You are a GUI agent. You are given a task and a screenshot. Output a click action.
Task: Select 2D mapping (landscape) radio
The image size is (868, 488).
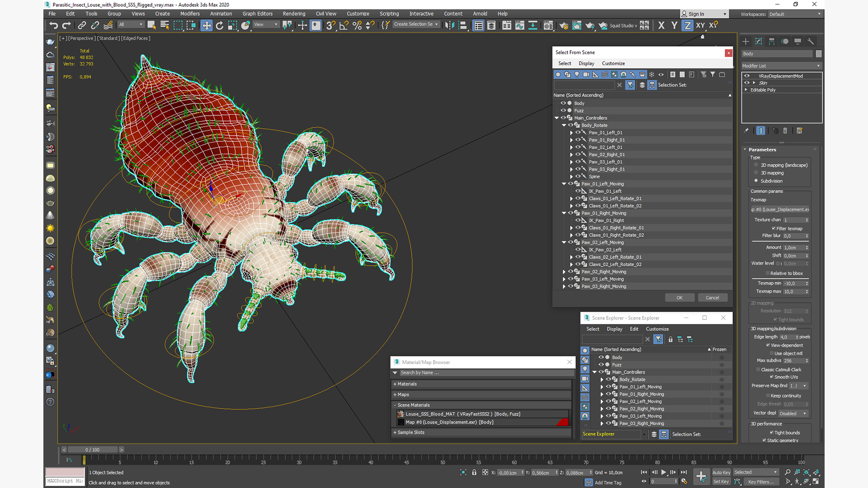pos(756,165)
